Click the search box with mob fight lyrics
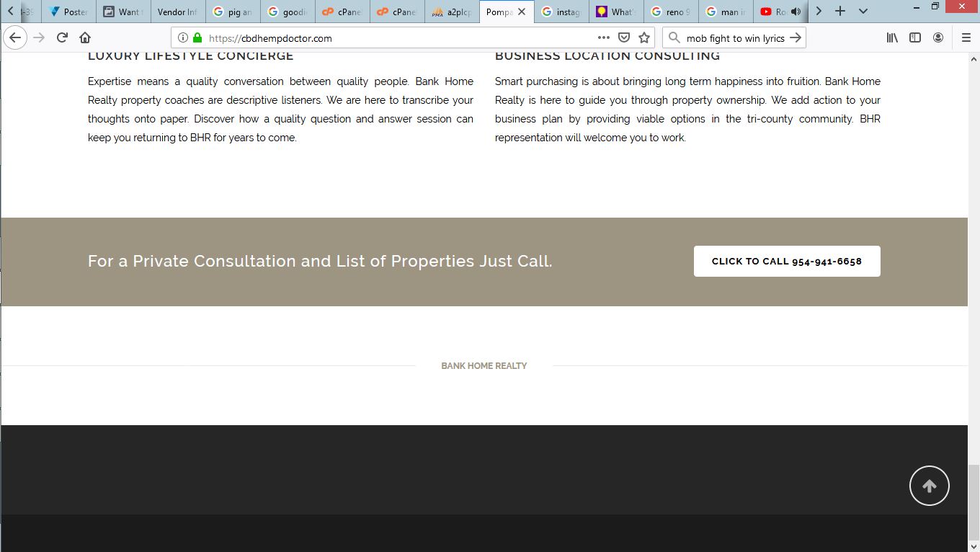The width and height of the screenshot is (980, 552). tap(734, 37)
